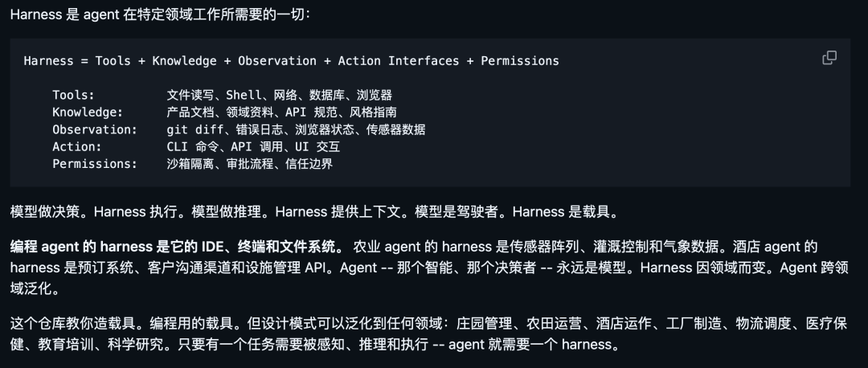Click the 'Tools:' label in code block
Image resolution: width=868 pixels, height=368 pixels.
click(x=74, y=95)
